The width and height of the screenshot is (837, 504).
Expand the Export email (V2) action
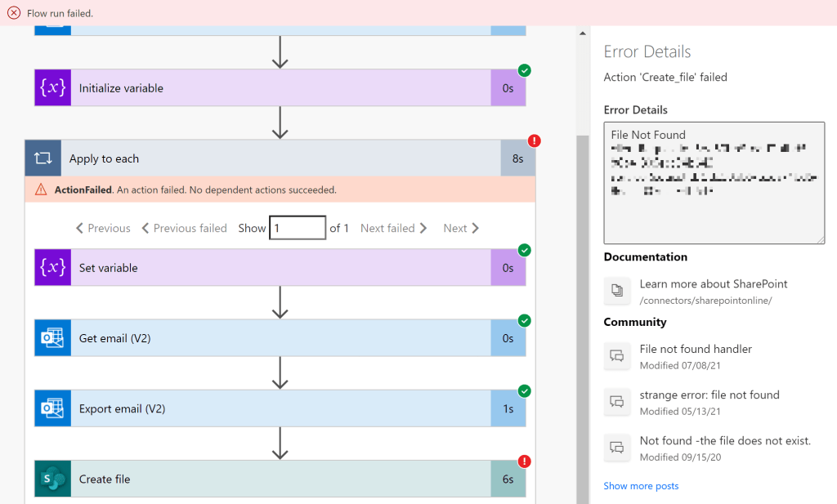278,408
